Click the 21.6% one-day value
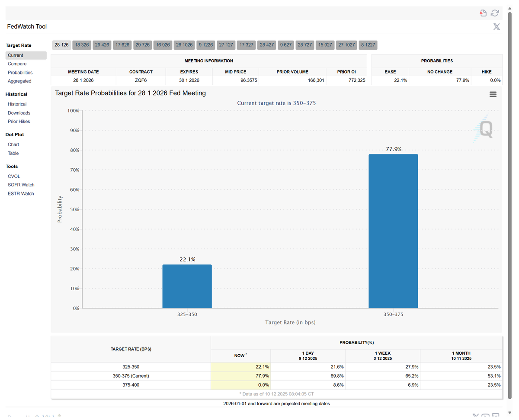 point(337,367)
